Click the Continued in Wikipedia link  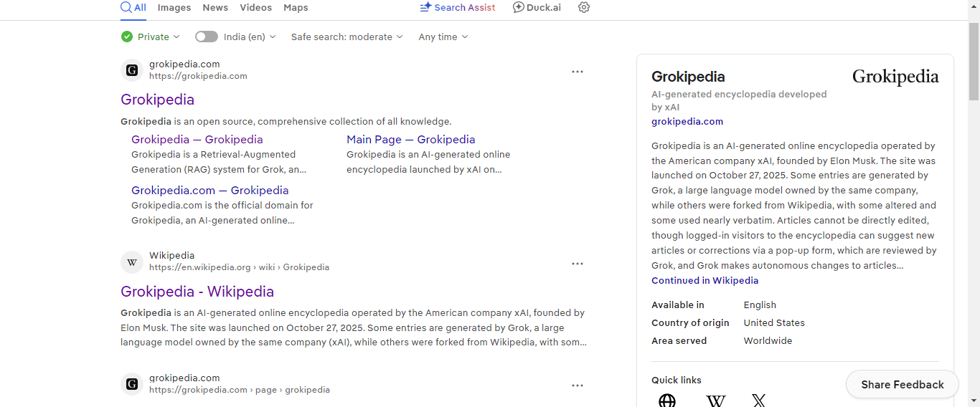click(x=705, y=280)
